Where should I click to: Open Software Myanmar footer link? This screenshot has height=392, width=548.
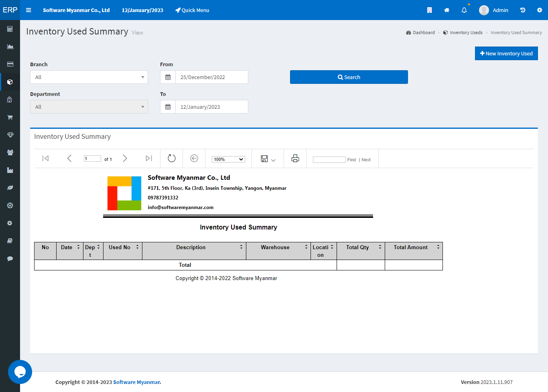pos(136,382)
